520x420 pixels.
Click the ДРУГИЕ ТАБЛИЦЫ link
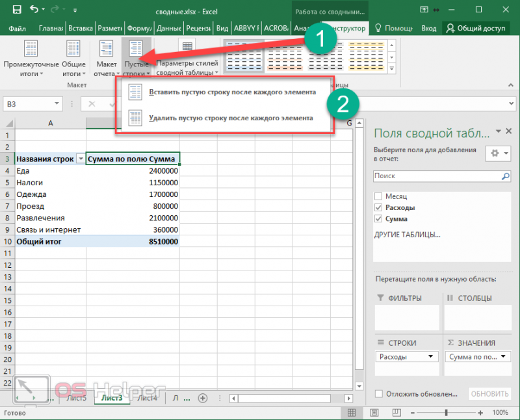pos(408,235)
